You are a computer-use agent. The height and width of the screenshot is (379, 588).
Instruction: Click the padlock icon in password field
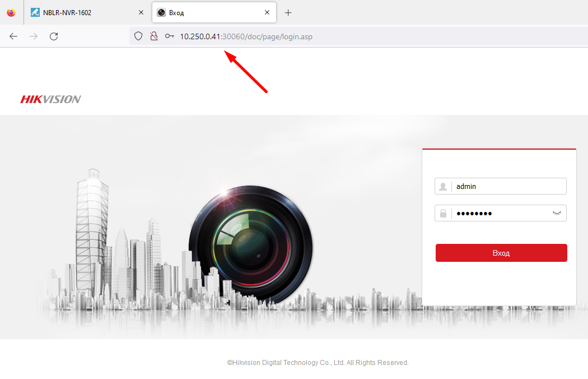point(443,214)
